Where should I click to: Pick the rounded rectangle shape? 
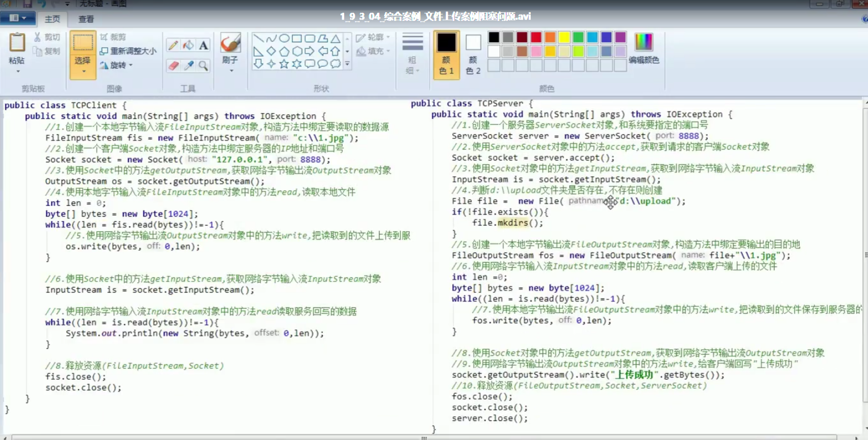tap(310, 38)
